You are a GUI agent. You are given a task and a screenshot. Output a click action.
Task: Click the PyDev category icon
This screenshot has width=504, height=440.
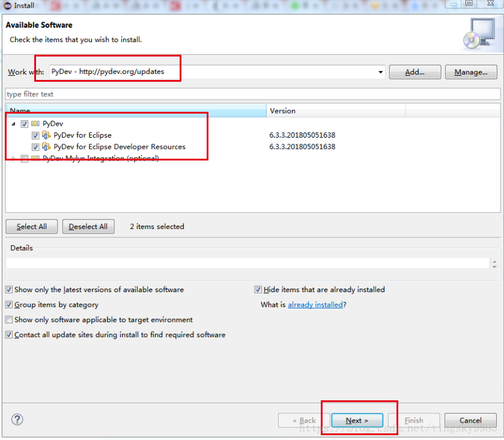click(x=35, y=123)
